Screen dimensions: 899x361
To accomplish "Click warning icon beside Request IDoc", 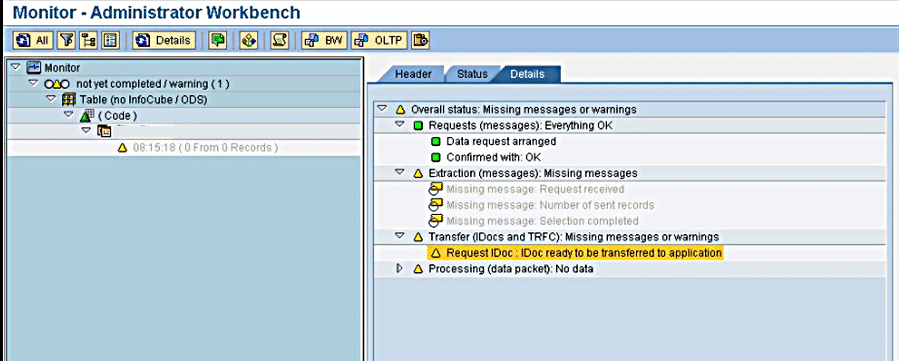I will pos(436,253).
